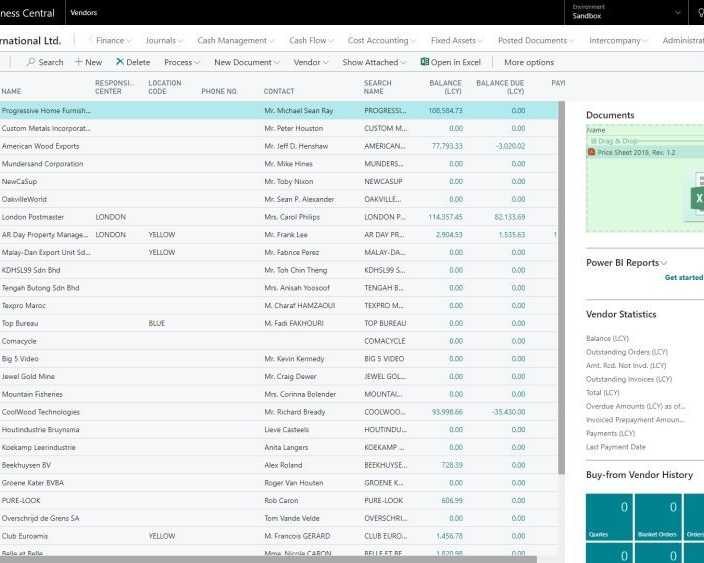Sort by Balance Due (LCY) column header
The width and height of the screenshot is (704, 563).
tap(500, 87)
